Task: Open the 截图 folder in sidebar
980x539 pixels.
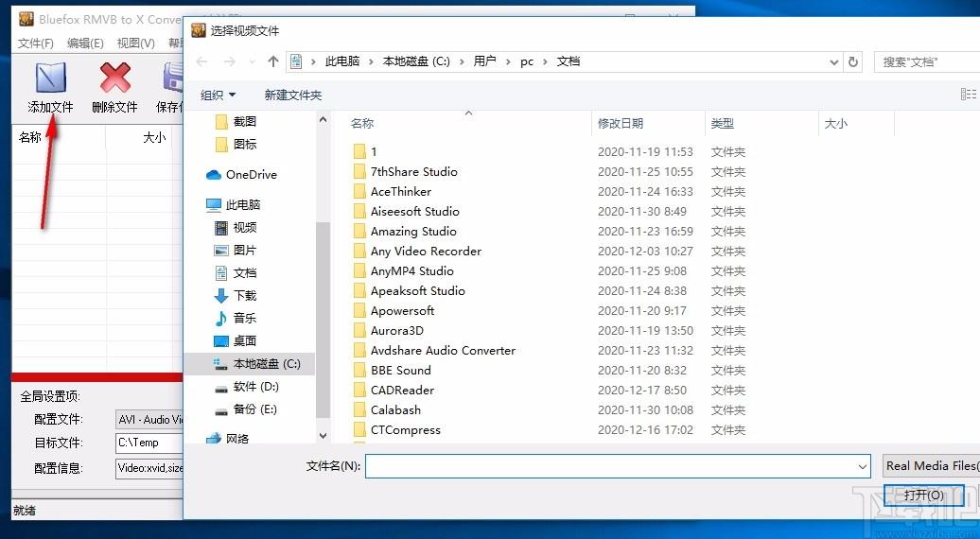Action: 236,121
